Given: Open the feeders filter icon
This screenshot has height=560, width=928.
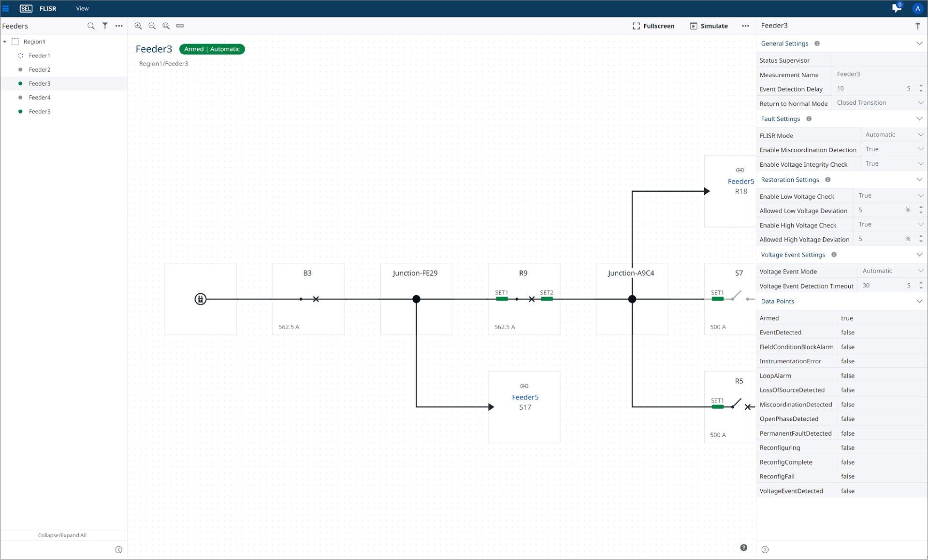Looking at the screenshot, I should tap(105, 26).
